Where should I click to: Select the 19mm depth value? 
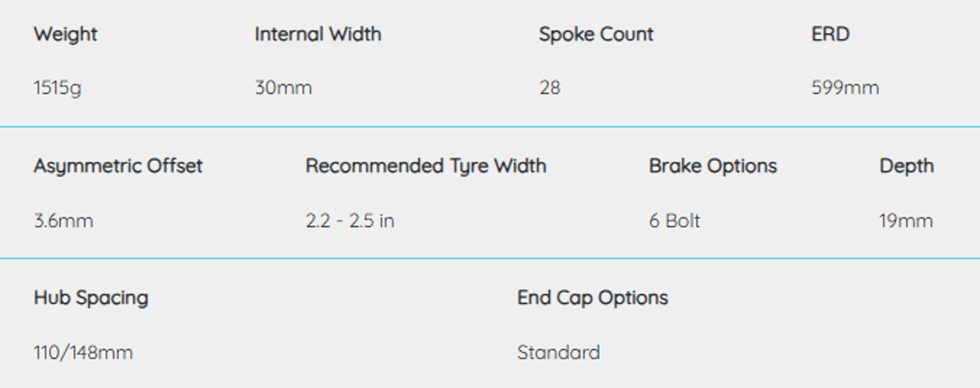tap(906, 221)
